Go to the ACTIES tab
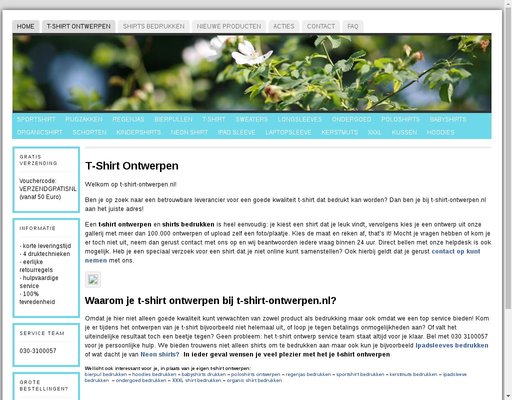Viewport: 512px width, 400px height. (x=284, y=26)
